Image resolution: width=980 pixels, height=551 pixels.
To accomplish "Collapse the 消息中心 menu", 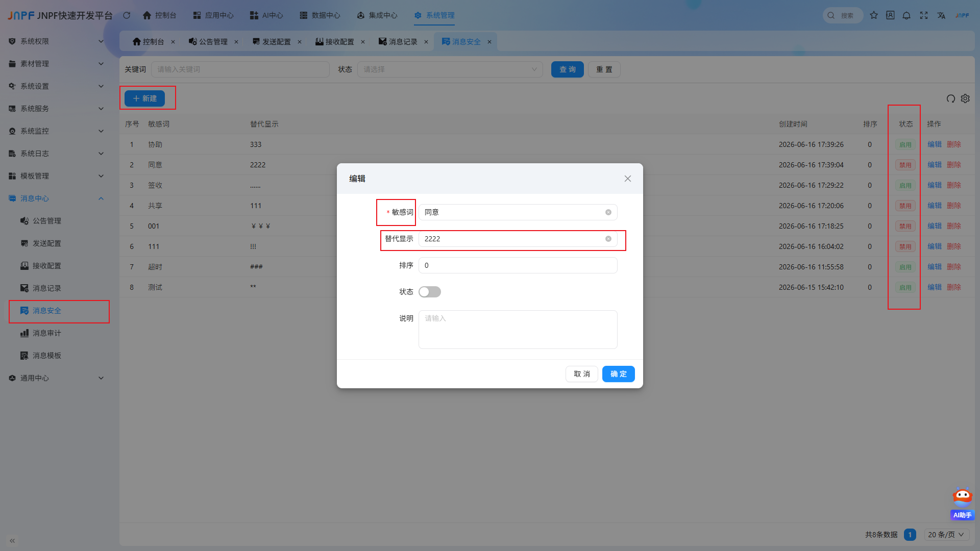I will (x=56, y=198).
